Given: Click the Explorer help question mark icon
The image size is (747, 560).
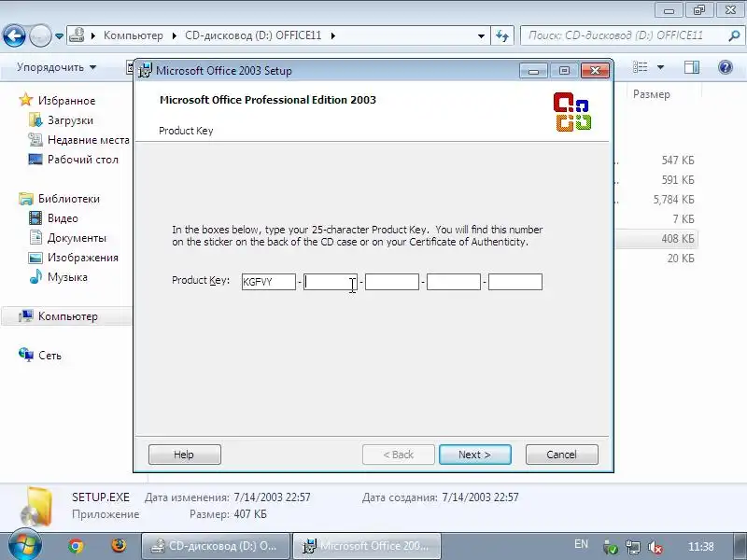Looking at the screenshot, I should point(726,67).
